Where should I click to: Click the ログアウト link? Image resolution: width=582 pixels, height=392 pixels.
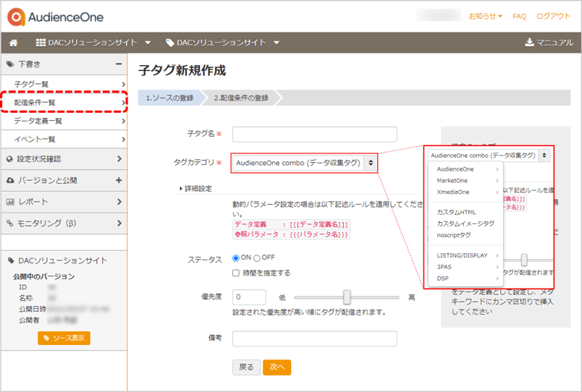point(554,16)
